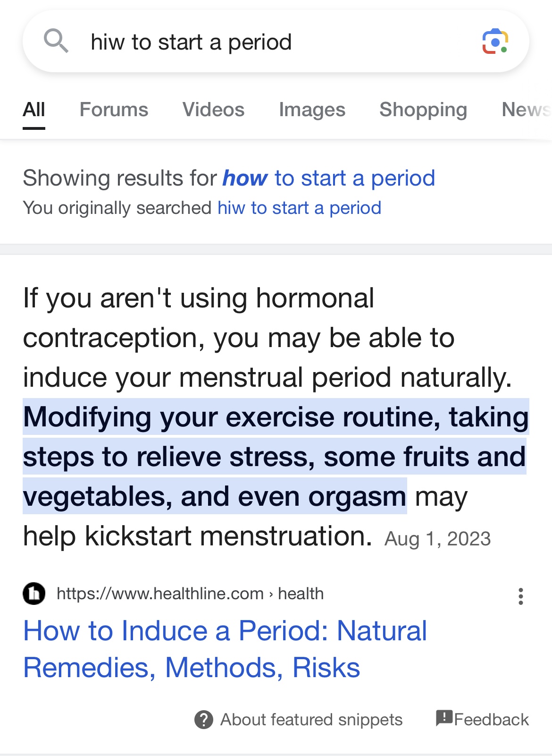The height and width of the screenshot is (756, 552).
Task: Search instead for original "hiw" query
Action: (299, 208)
